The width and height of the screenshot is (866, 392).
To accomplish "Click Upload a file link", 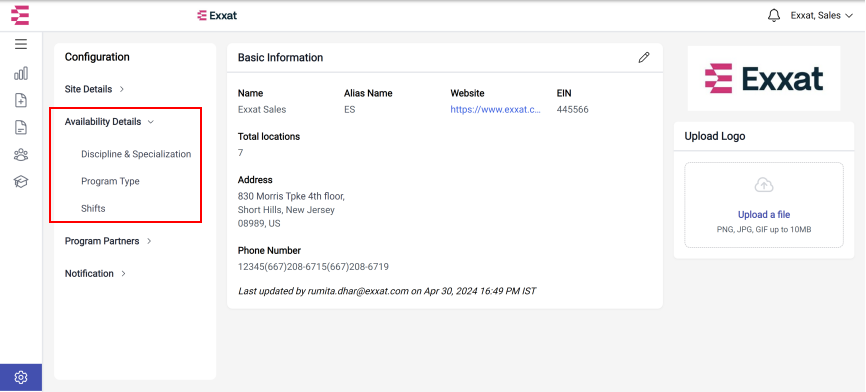I will coord(764,215).
